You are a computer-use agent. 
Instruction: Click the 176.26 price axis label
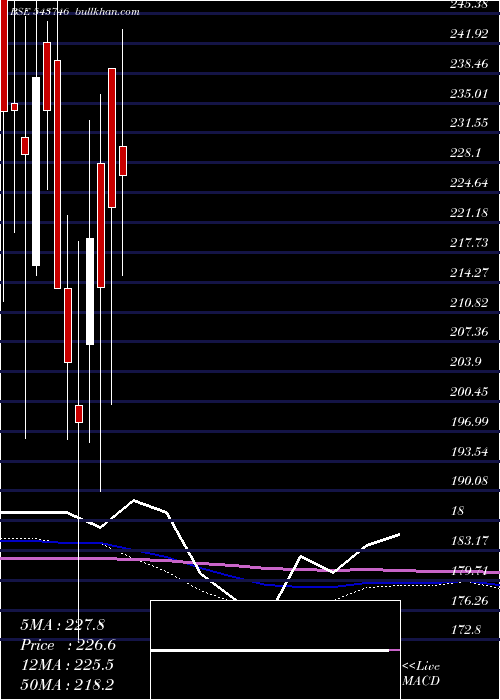click(x=469, y=601)
